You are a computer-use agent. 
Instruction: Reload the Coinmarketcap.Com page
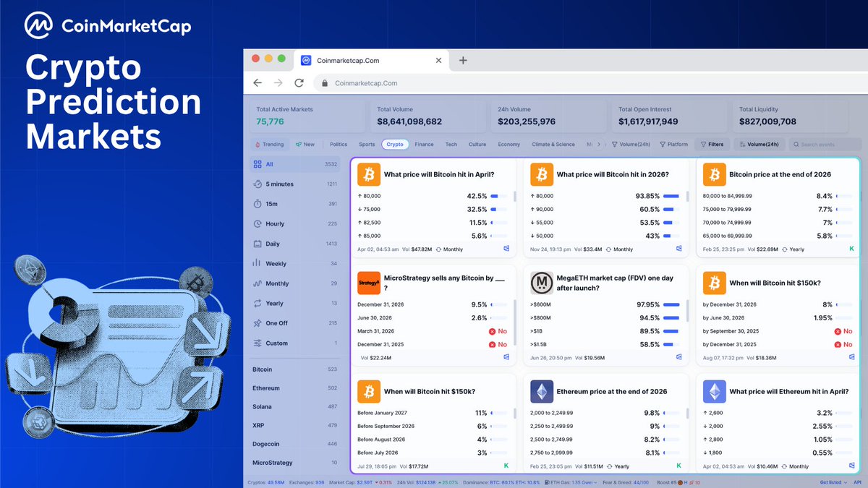(299, 83)
